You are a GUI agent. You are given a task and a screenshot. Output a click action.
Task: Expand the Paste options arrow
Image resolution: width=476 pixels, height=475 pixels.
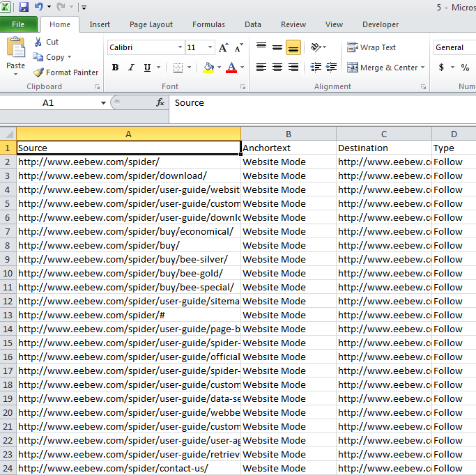tap(16, 74)
